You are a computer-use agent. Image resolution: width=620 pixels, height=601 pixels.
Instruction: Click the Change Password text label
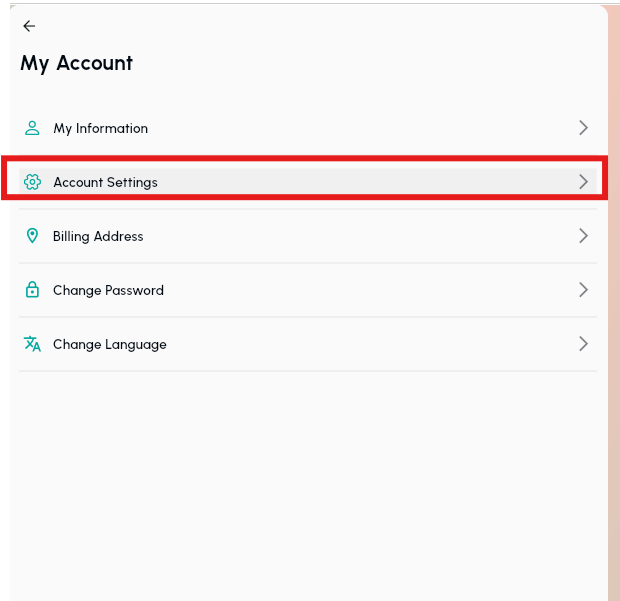[108, 290]
